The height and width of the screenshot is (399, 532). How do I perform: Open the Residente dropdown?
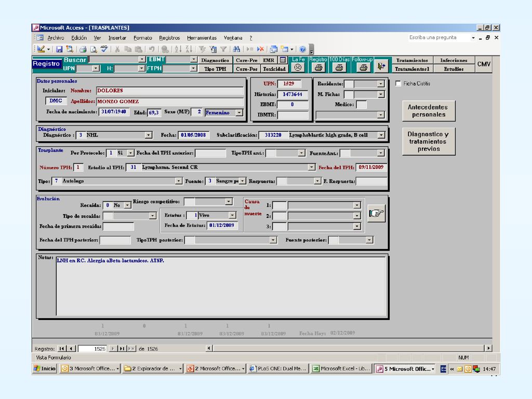[381, 84]
